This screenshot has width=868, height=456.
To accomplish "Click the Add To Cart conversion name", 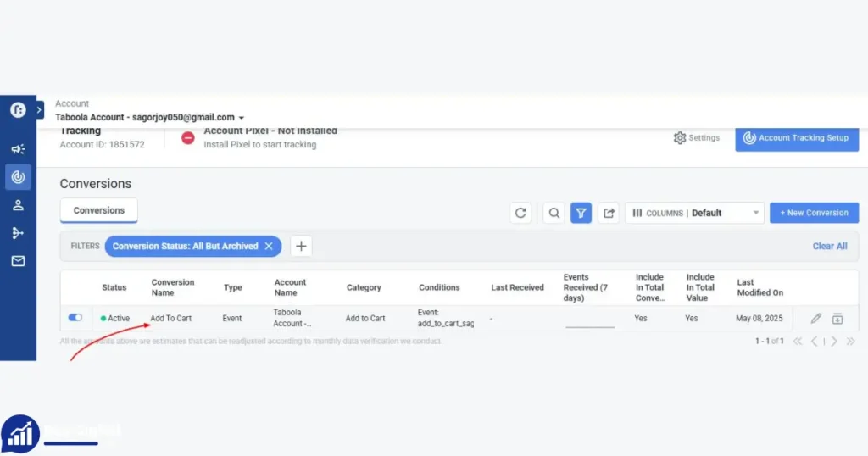I will point(171,318).
